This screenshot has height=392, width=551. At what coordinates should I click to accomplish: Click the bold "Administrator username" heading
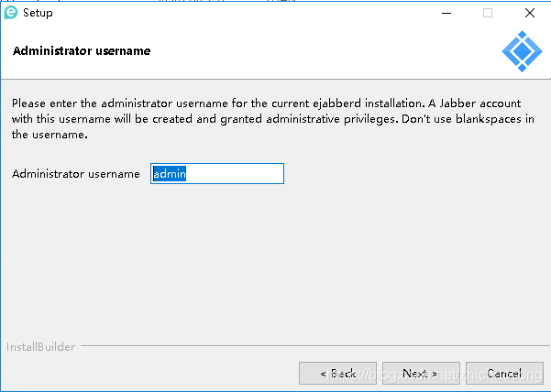82,51
